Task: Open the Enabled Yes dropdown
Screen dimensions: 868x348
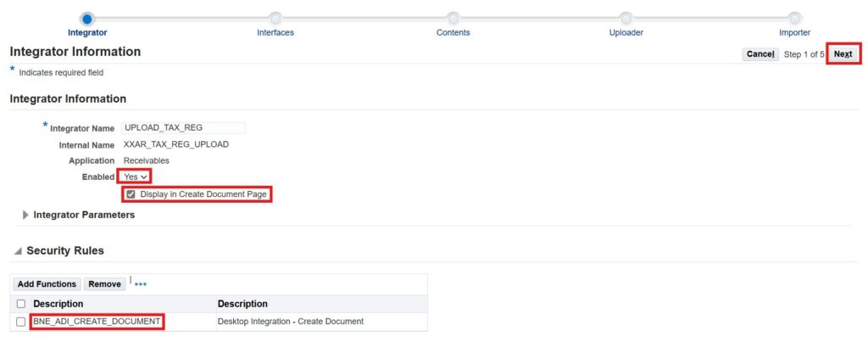Action: 136,177
